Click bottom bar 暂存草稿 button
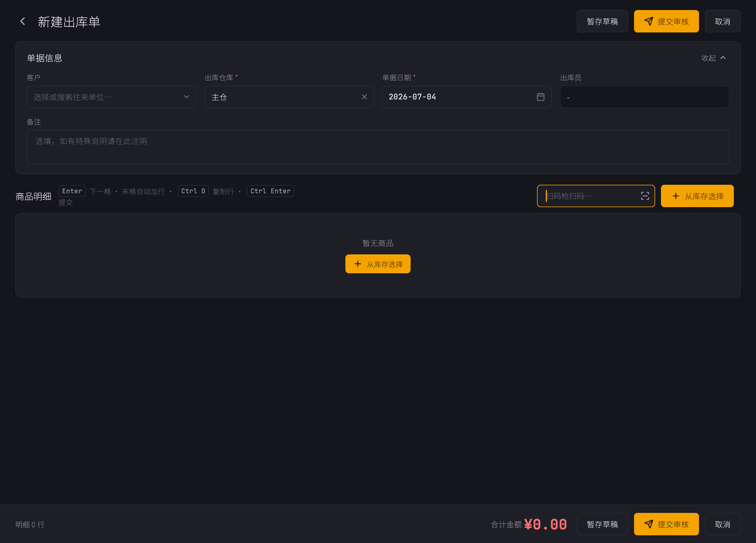The width and height of the screenshot is (756, 543). (602, 524)
